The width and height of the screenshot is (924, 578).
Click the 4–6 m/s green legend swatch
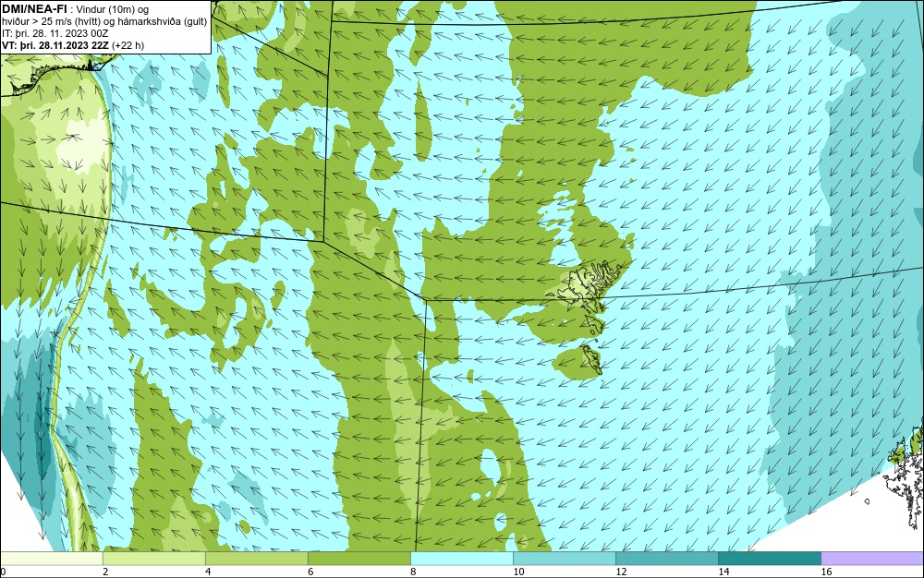[256, 559]
